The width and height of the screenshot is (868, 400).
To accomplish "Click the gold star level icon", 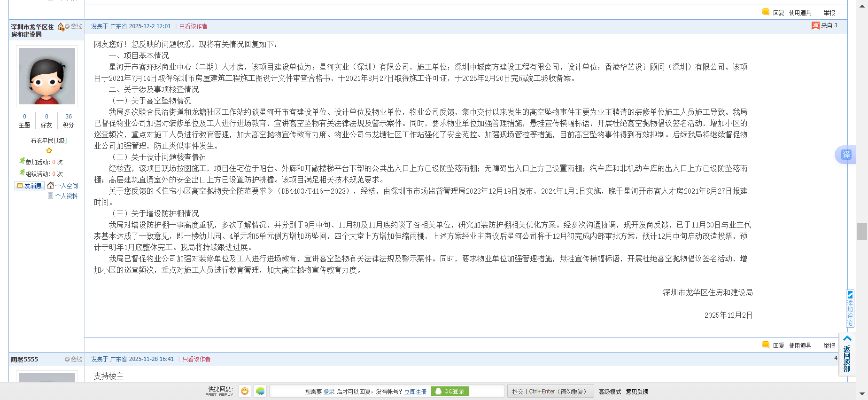I will pos(49,150).
